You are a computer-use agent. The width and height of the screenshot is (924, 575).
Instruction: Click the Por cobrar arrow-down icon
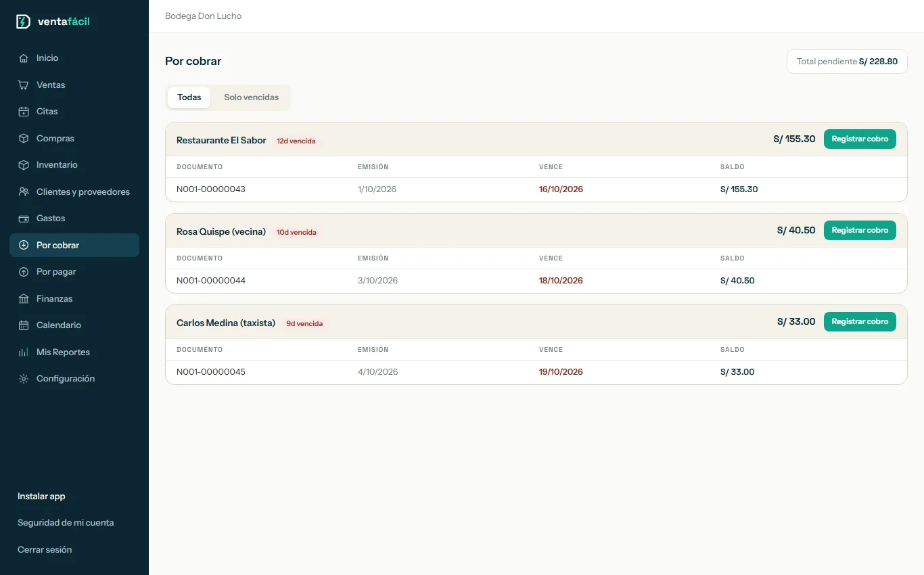[x=24, y=246]
